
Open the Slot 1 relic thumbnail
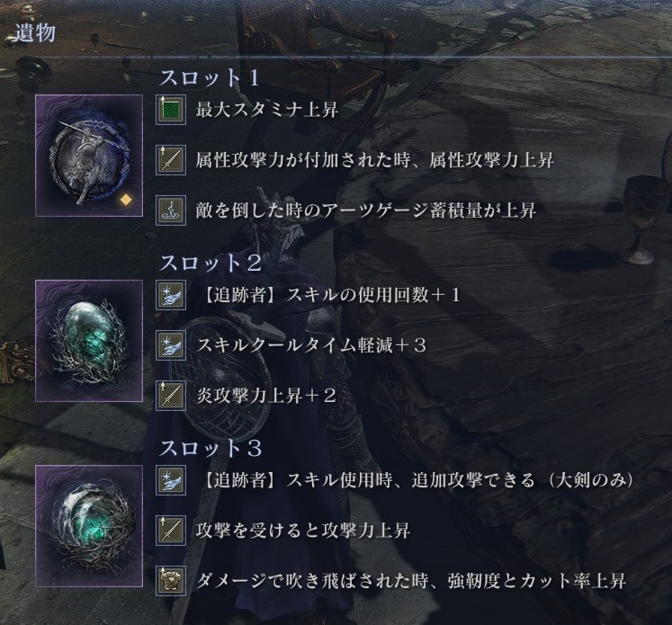89,156
